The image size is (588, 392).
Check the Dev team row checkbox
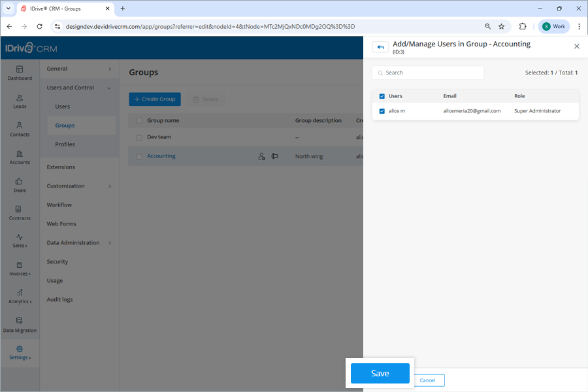tap(140, 137)
